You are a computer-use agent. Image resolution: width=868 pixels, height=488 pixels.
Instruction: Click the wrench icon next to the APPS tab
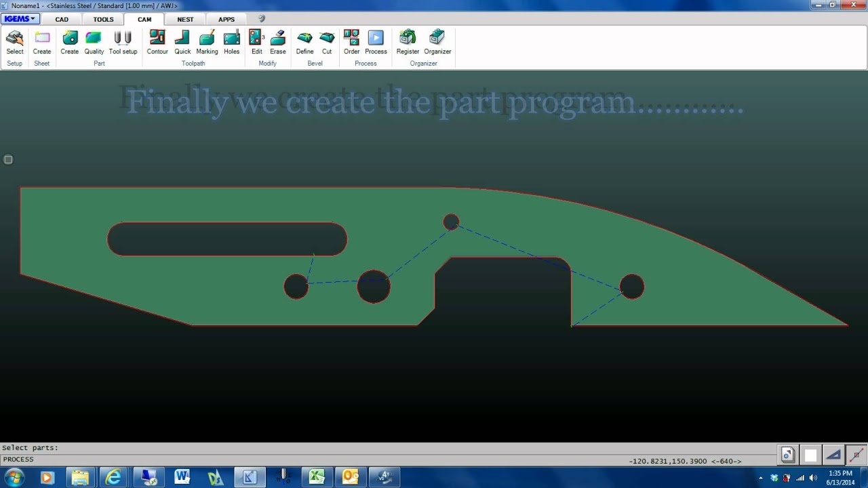[x=262, y=19]
